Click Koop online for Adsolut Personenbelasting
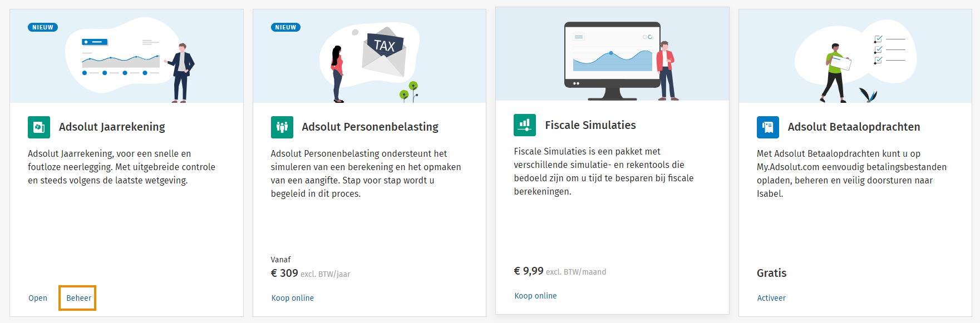This screenshot has height=323, width=980. coord(292,298)
